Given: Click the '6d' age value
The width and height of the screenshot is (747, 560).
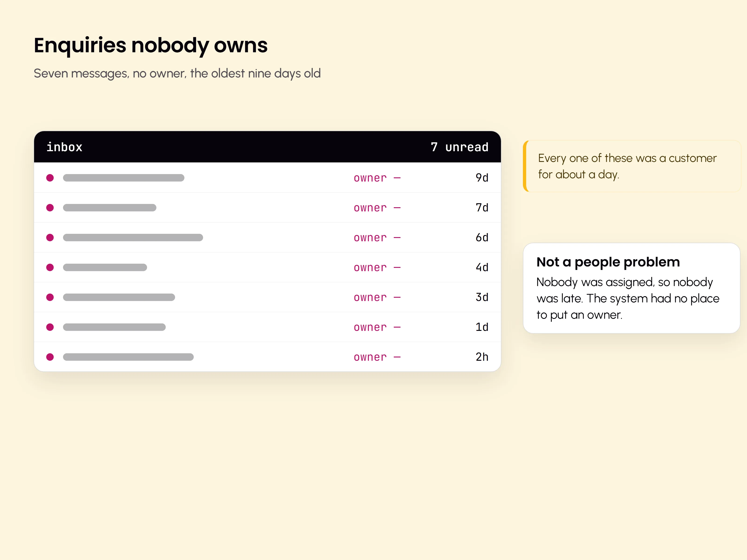Looking at the screenshot, I should 482,237.
